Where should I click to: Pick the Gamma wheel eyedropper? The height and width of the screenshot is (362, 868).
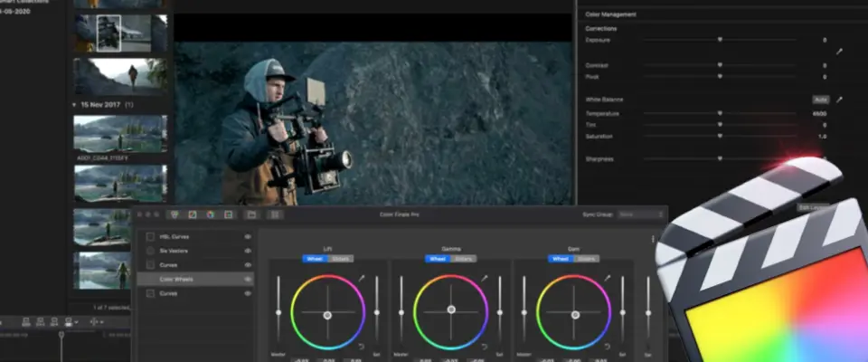pos(485,278)
